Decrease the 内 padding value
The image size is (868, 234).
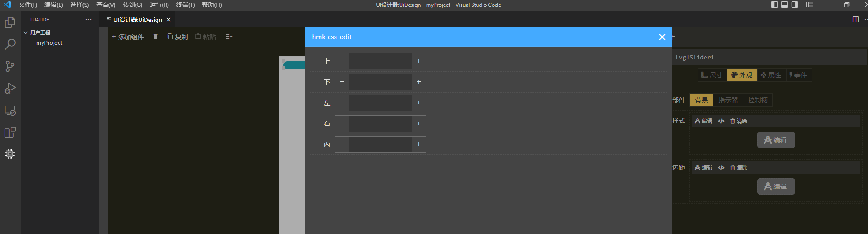[342, 144]
